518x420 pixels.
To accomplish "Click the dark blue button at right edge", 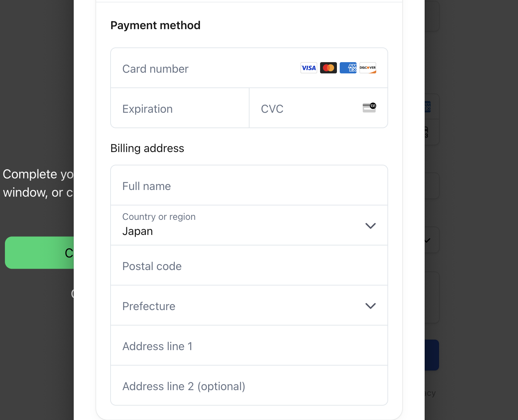I will click(432, 355).
